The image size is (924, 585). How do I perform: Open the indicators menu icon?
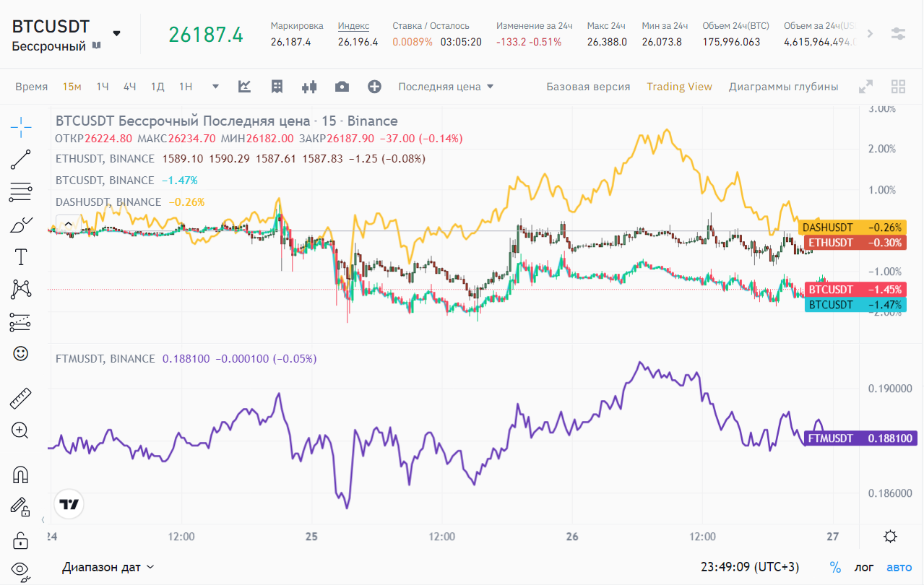pyautogui.click(x=245, y=87)
